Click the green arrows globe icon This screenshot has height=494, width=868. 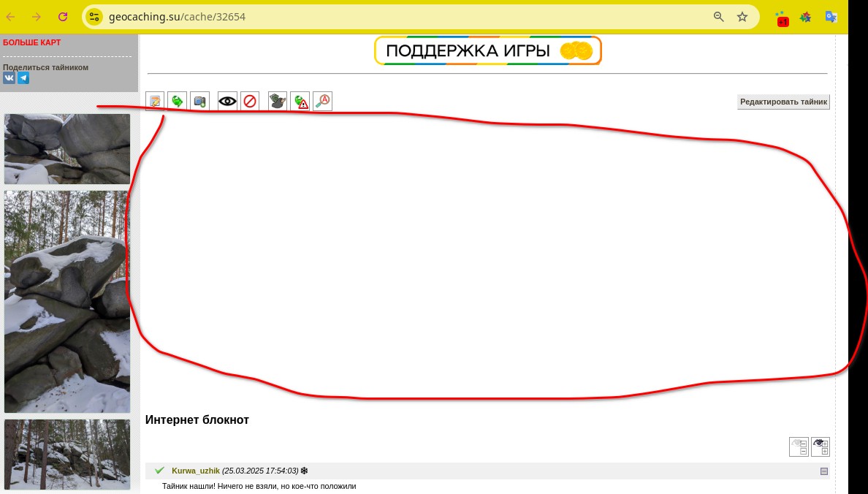click(178, 101)
